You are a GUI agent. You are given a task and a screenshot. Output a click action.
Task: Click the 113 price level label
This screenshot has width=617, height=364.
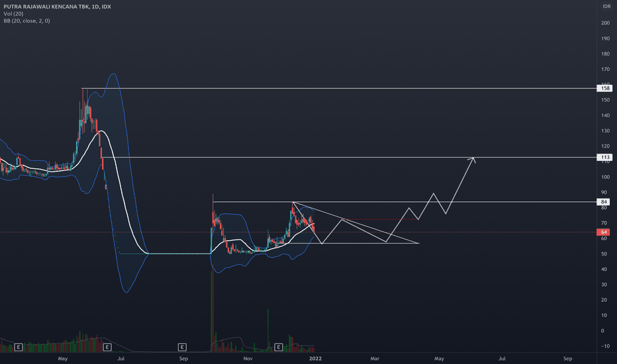[x=605, y=158]
